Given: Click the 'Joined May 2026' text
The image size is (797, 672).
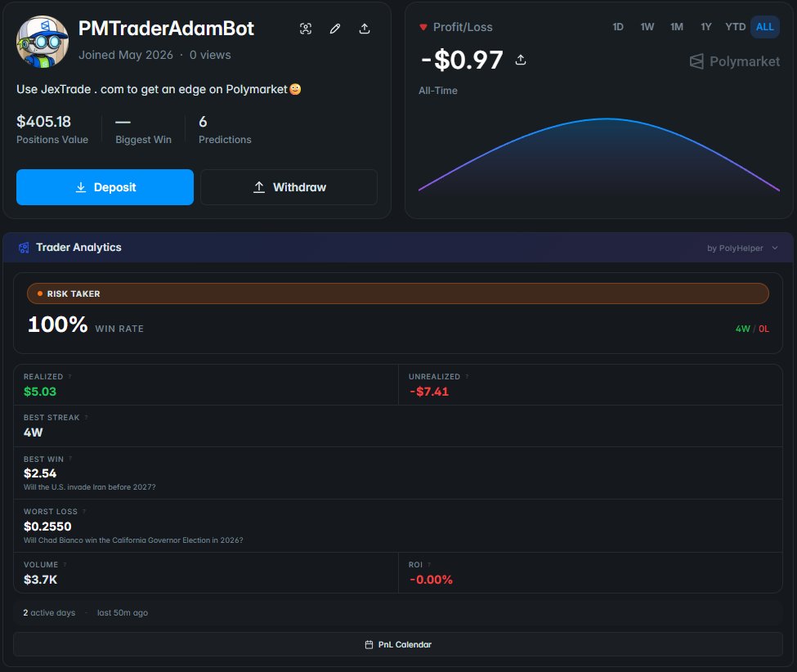Looking at the screenshot, I should pos(126,55).
